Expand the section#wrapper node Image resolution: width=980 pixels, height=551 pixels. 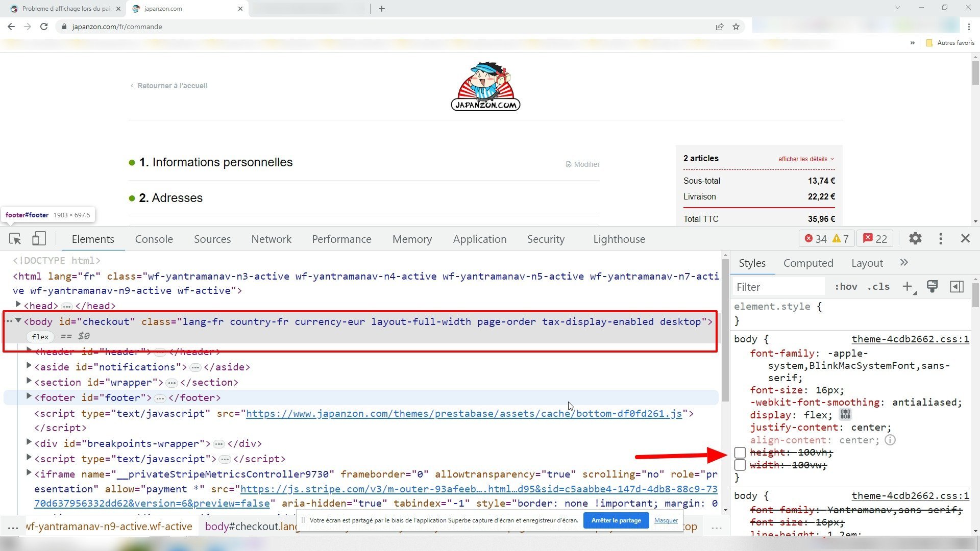click(29, 381)
